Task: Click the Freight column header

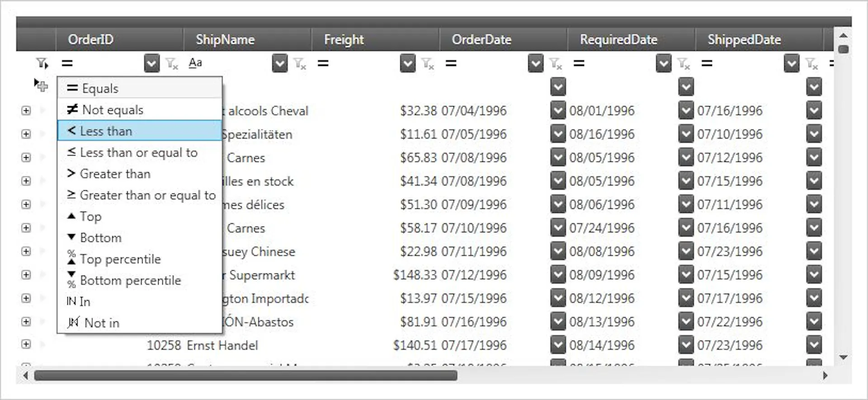Action: (344, 40)
